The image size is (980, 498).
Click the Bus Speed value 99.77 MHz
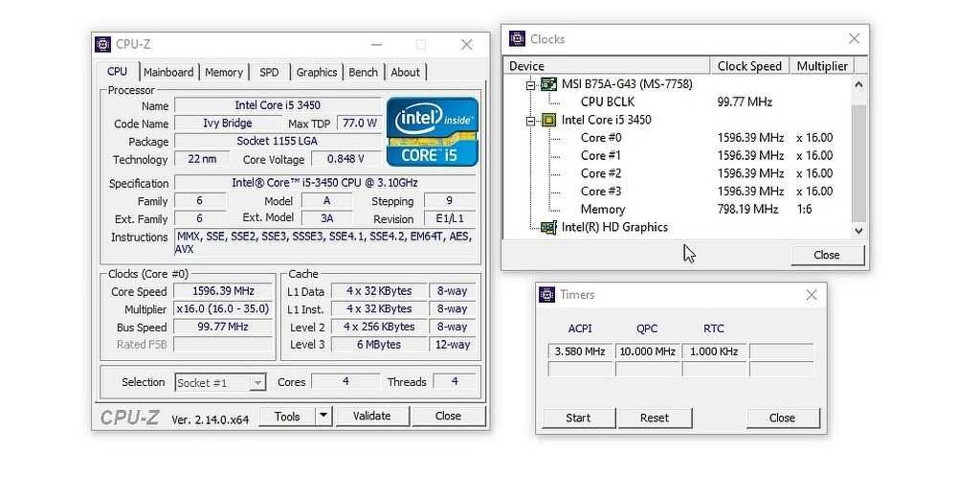tap(223, 327)
